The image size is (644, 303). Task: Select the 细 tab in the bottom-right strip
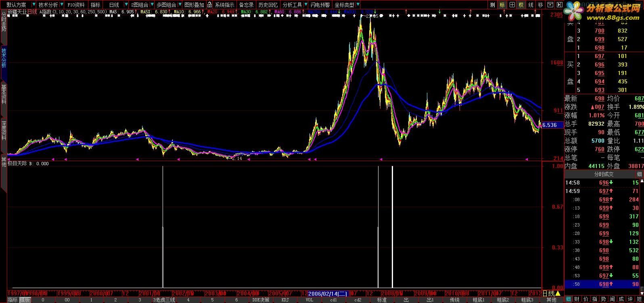(568, 299)
